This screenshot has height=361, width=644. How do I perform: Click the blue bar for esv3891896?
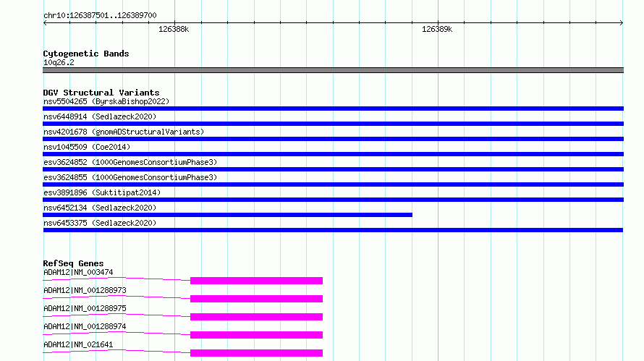point(333,200)
